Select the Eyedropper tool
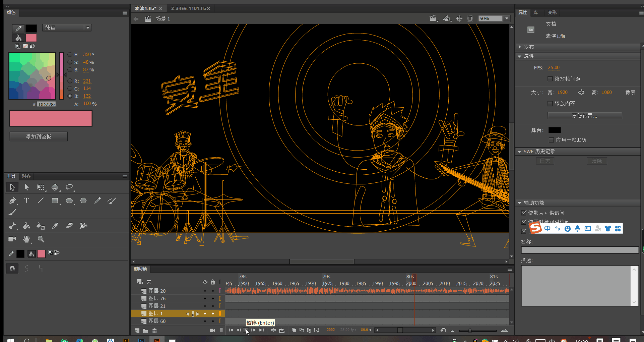Screen dimensions: 644x342 (x=55, y=226)
